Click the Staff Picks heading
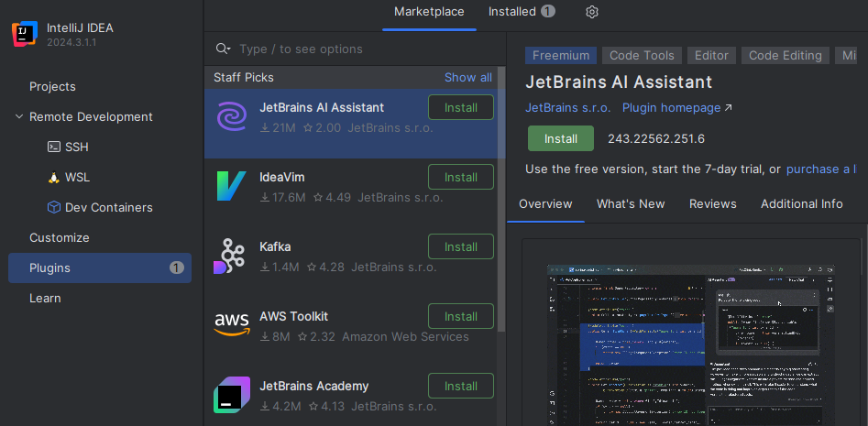Viewport: 868px width, 426px height. click(244, 78)
